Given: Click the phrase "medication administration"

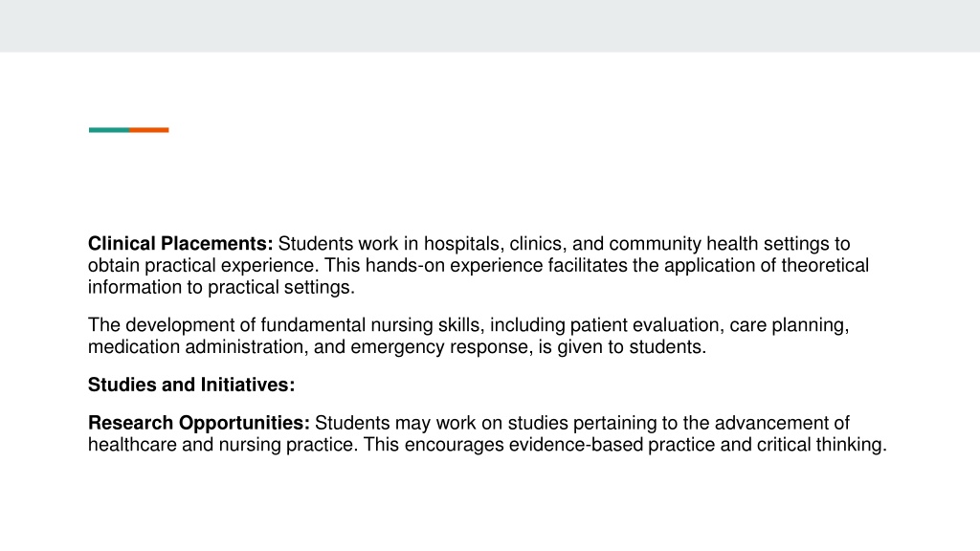Looking at the screenshot, I should (195, 346).
